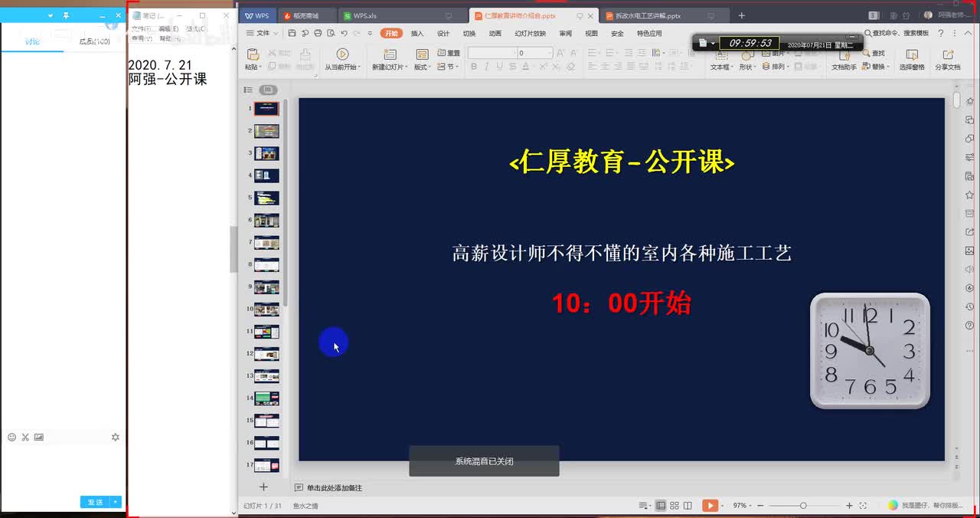Click the Save icon in quick access toolbar

coord(292,34)
